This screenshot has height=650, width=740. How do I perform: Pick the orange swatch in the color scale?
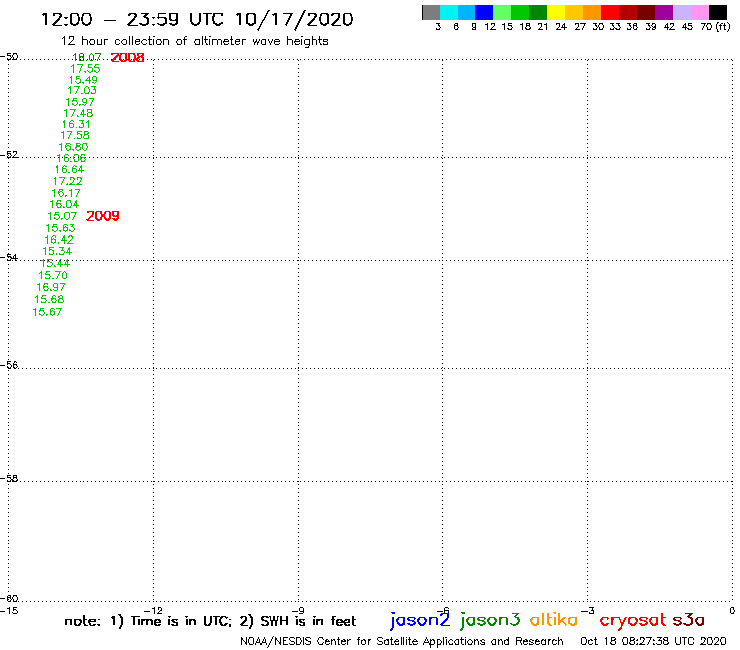click(592, 12)
